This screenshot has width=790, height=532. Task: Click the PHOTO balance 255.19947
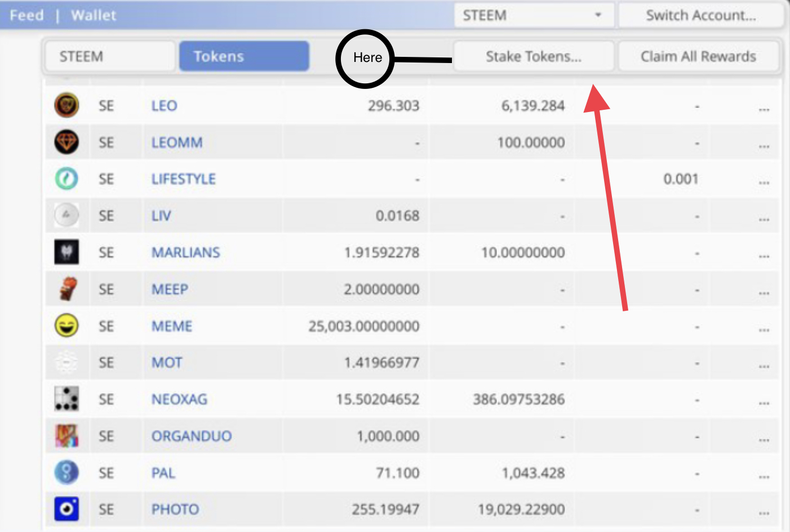pyautogui.click(x=385, y=509)
